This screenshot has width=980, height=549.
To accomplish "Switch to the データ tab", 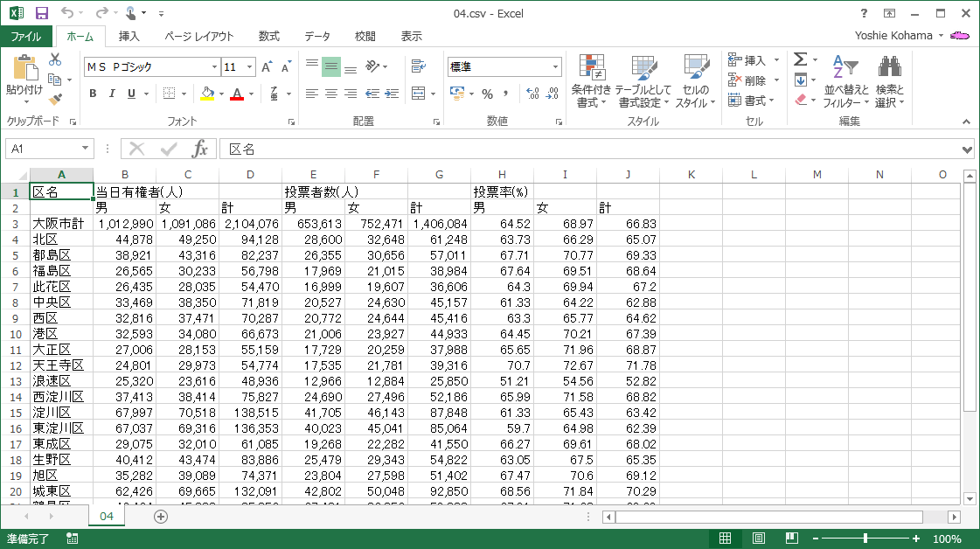I will (x=317, y=36).
